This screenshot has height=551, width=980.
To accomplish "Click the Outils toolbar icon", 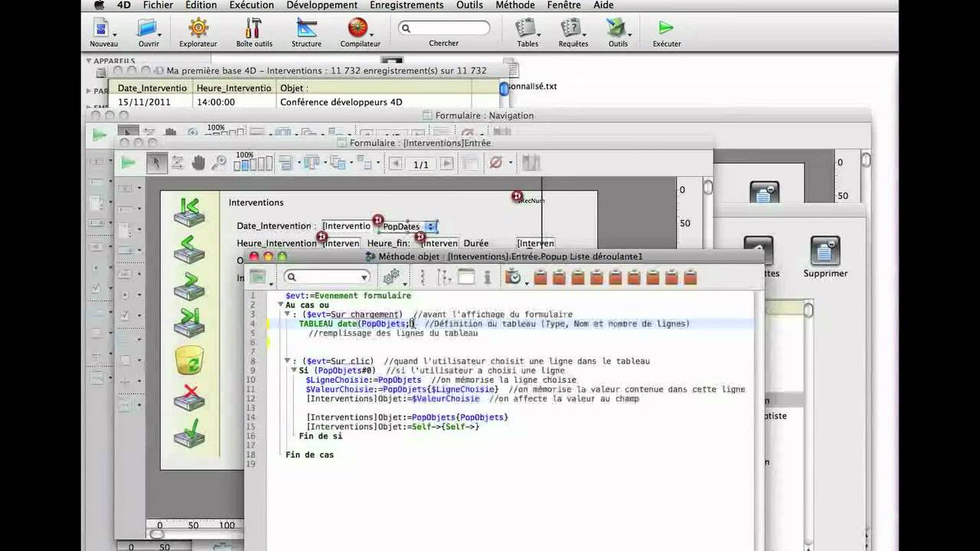I will [x=616, y=28].
